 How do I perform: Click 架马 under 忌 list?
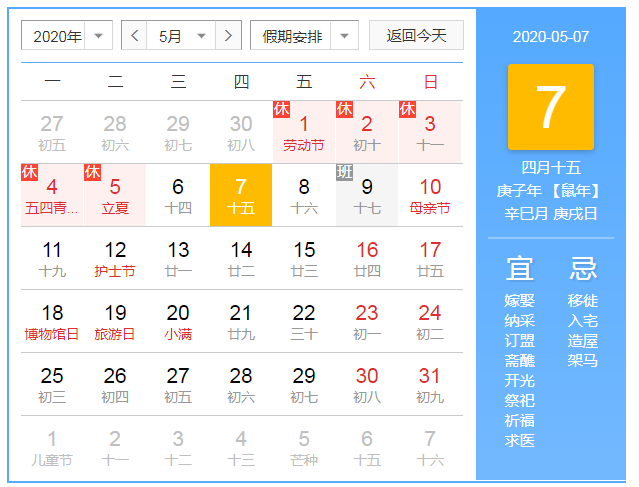583,360
